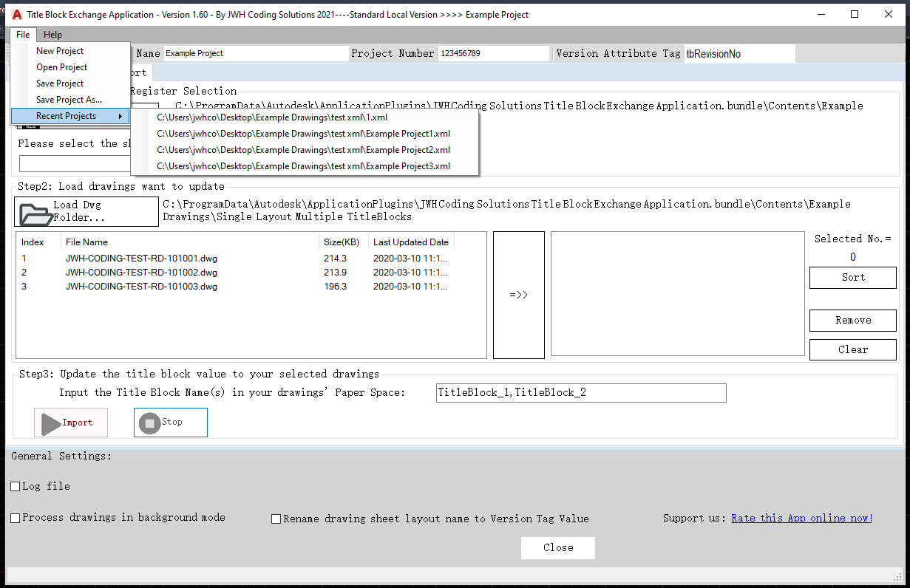Minimize the application window
Screen dimensions: 910x588
(821, 14)
